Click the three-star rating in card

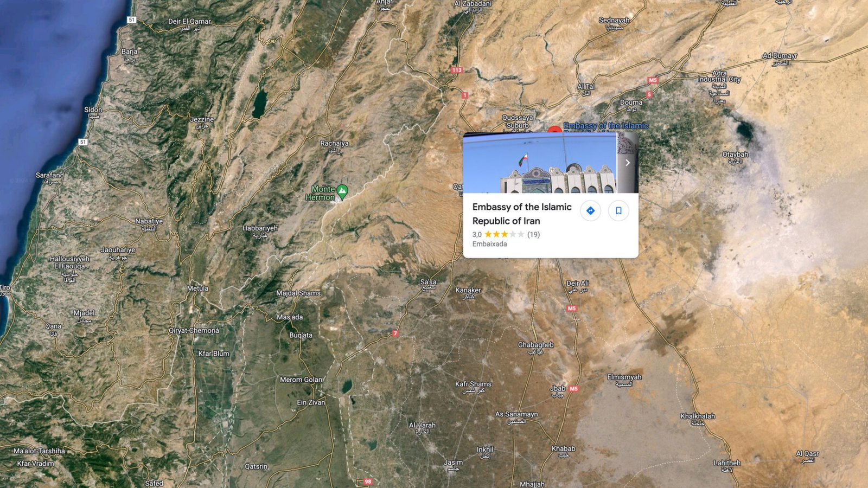click(504, 234)
